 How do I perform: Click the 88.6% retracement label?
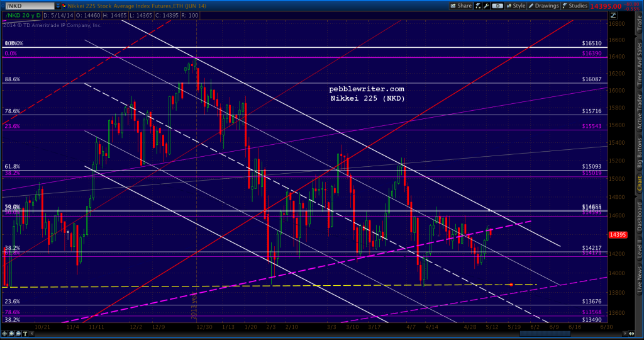point(13,79)
